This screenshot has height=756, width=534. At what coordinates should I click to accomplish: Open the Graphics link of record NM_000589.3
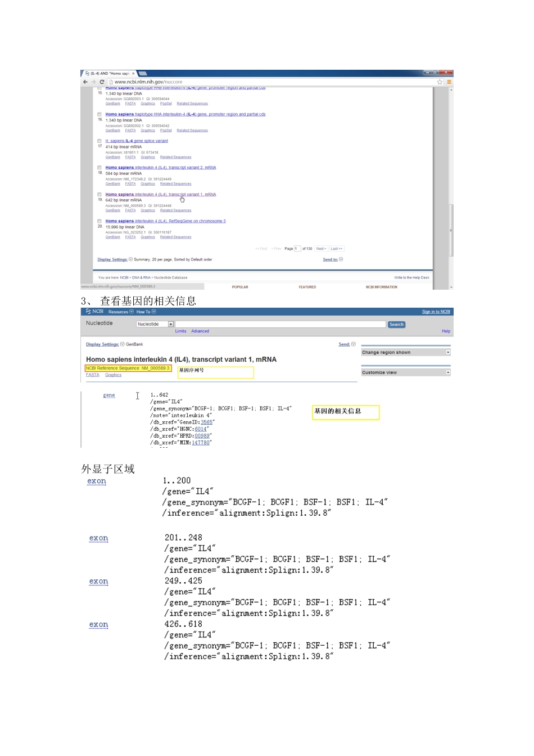(x=113, y=375)
